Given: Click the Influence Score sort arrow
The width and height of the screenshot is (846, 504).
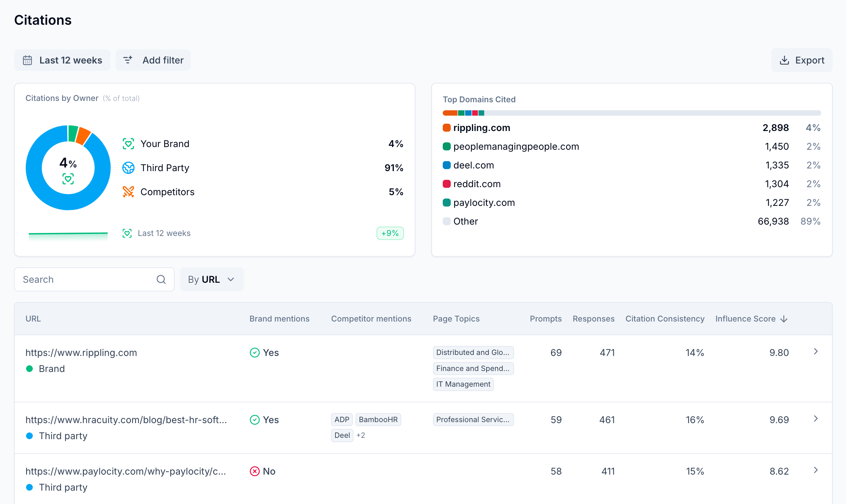Looking at the screenshot, I should point(784,319).
